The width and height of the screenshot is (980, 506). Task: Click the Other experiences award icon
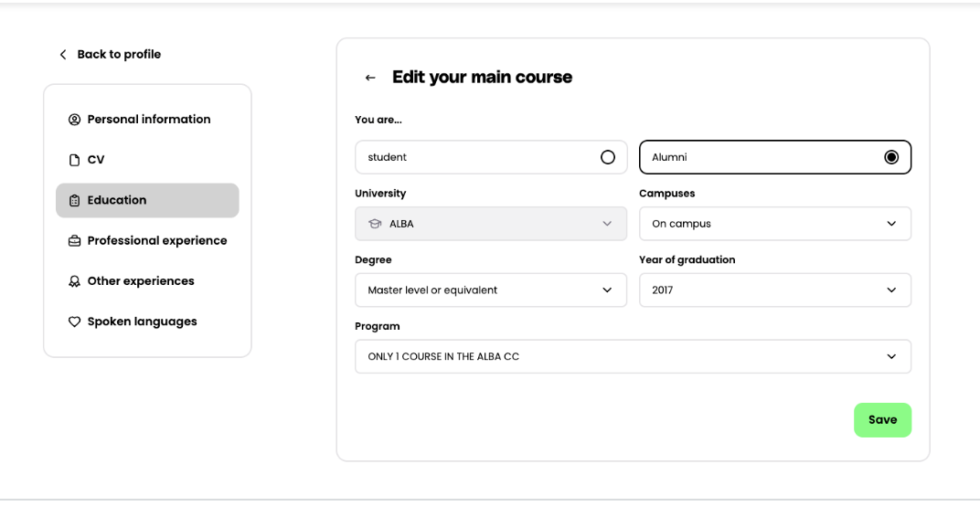pyautogui.click(x=75, y=281)
